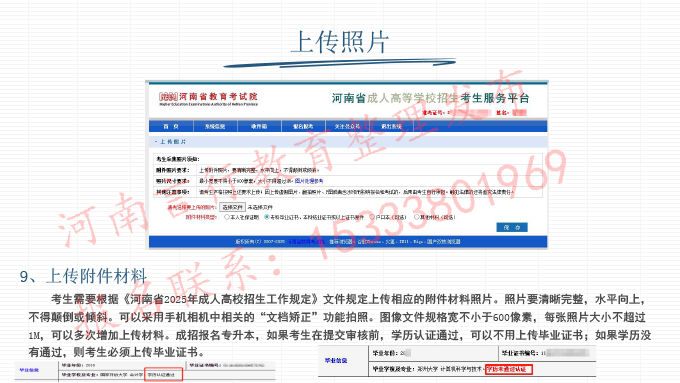680x383 pixels.
Task: Open the blue link in the footer bar
Action: [x=306, y=242]
